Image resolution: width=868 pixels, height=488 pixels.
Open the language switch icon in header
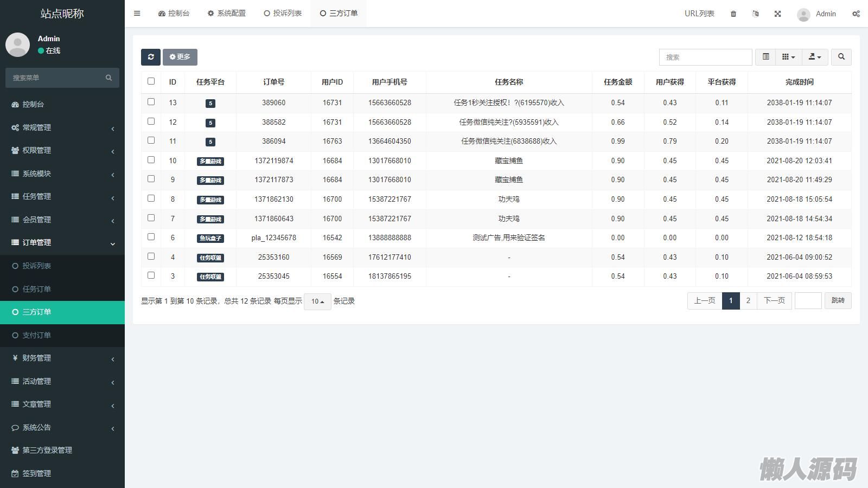[755, 14]
